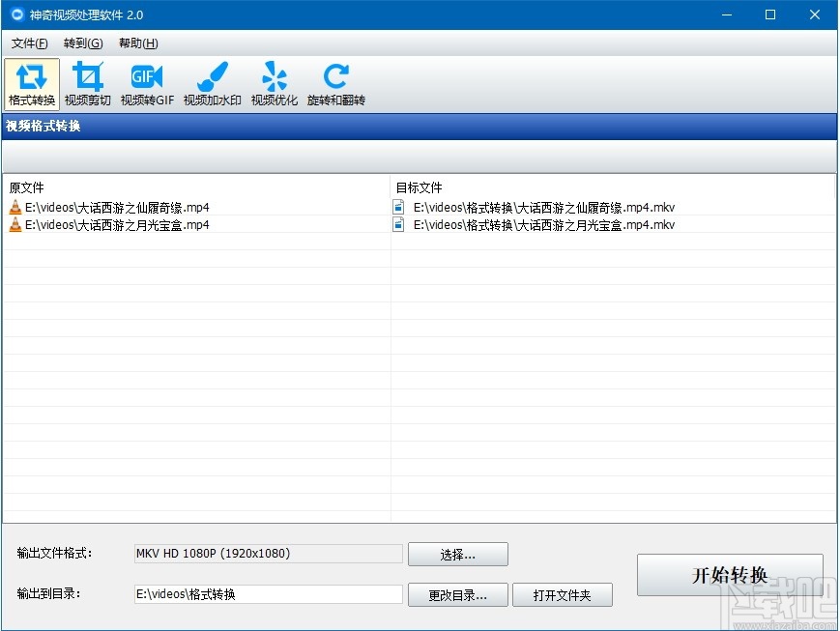Click the output directory field E:\videos\格式转换

click(x=269, y=594)
